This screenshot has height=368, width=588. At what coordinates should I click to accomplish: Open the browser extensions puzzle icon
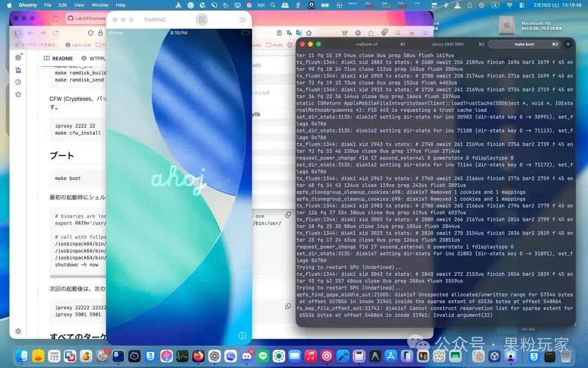tap(371, 33)
